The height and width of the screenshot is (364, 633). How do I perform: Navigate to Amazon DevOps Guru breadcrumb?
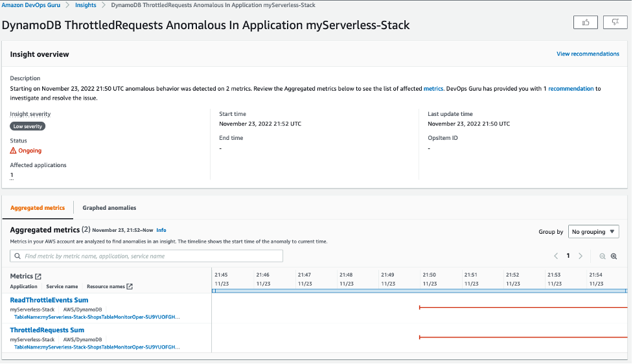click(30, 5)
